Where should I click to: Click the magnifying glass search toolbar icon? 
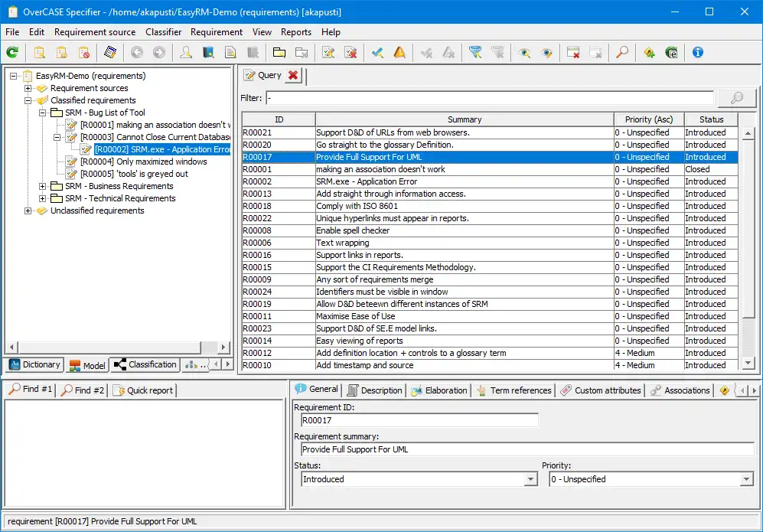click(x=622, y=53)
